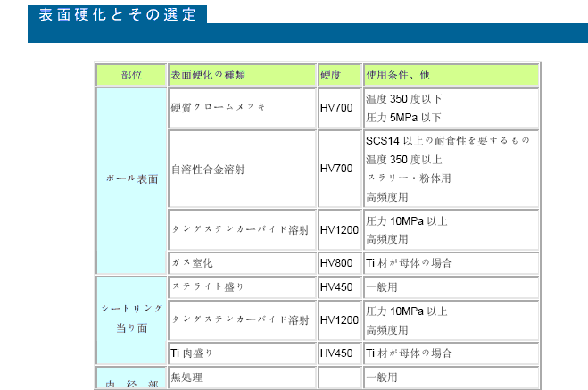Select 'タングステンカーバイド溶射' in the ボール表面 section

(243, 230)
